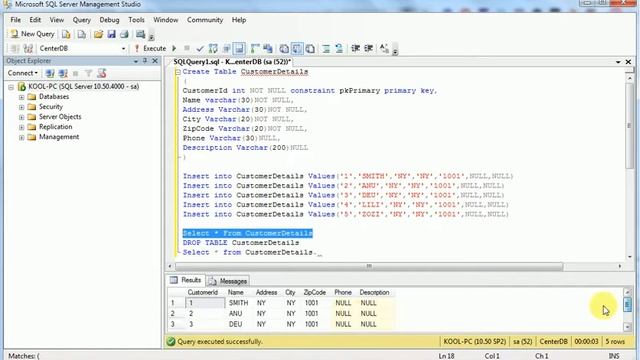Click the New Query button
Viewport: 640px width, 360px height.
[32, 34]
